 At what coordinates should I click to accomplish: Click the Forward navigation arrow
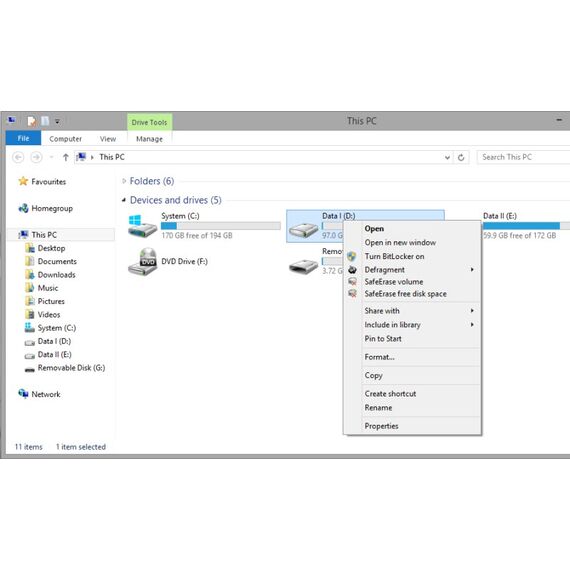(36, 157)
